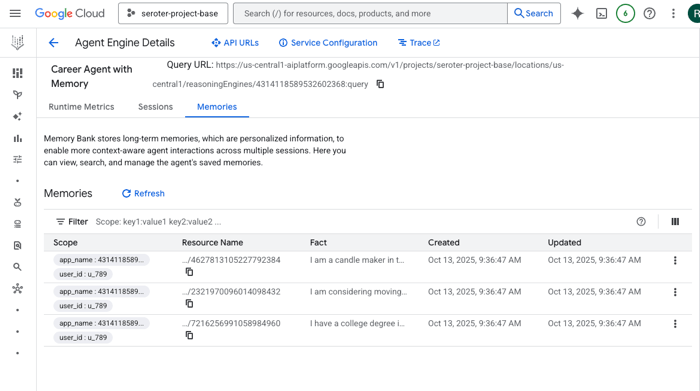Open the bar chart icon in sidebar
Viewport: 700px width, 391px height.
coord(17,138)
